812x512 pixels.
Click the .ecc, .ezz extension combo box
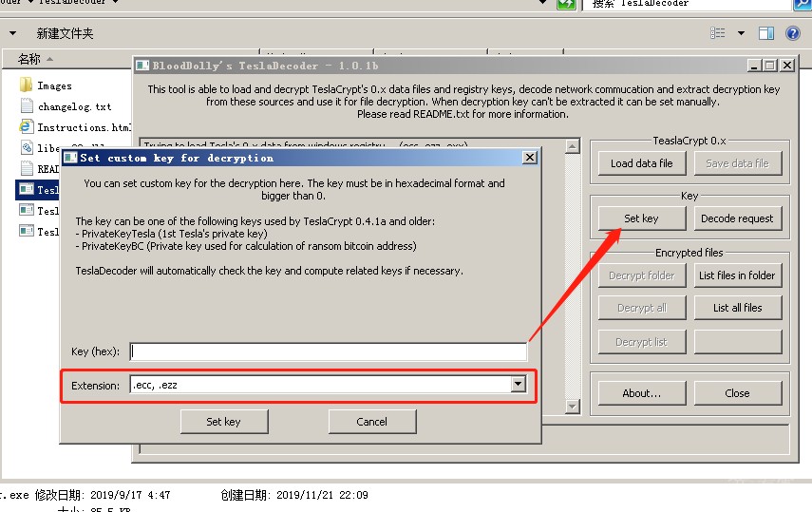point(329,385)
